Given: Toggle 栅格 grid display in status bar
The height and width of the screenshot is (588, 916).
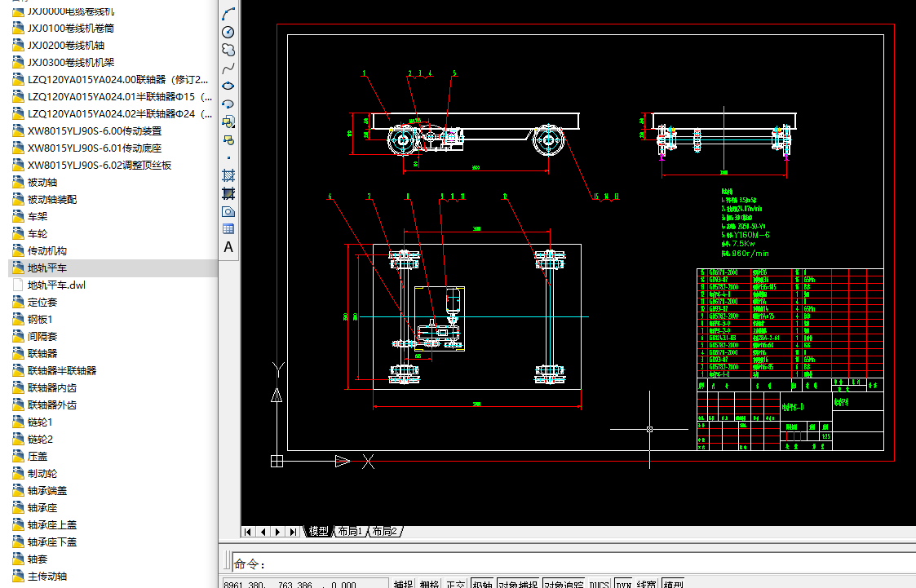Looking at the screenshot, I should (x=429, y=584).
